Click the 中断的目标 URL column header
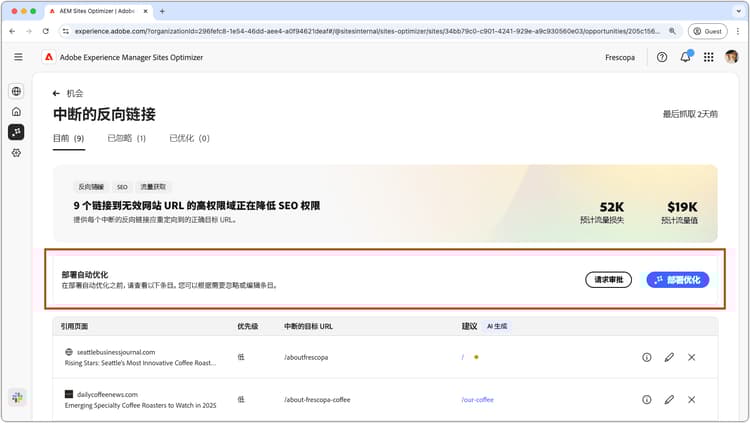This screenshot has width=750, height=423. tap(308, 326)
